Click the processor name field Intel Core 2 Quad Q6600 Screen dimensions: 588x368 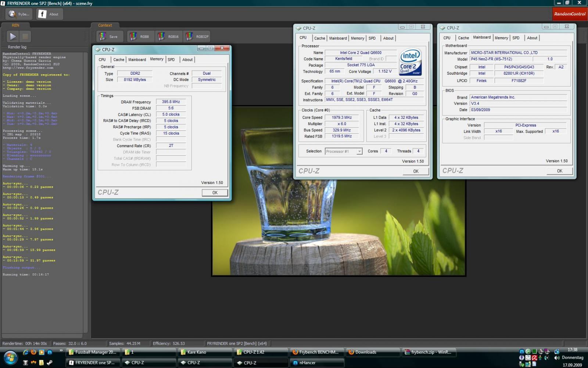coord(361,53)
